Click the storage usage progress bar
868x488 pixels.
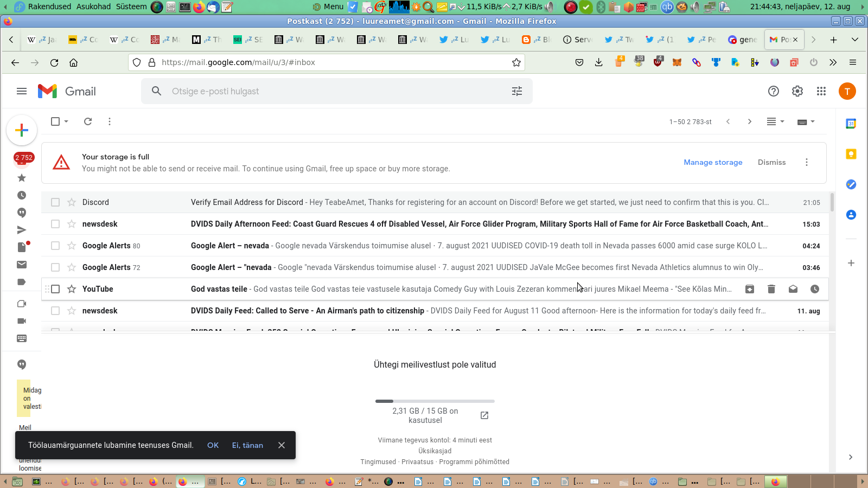(x=435, y=401)
